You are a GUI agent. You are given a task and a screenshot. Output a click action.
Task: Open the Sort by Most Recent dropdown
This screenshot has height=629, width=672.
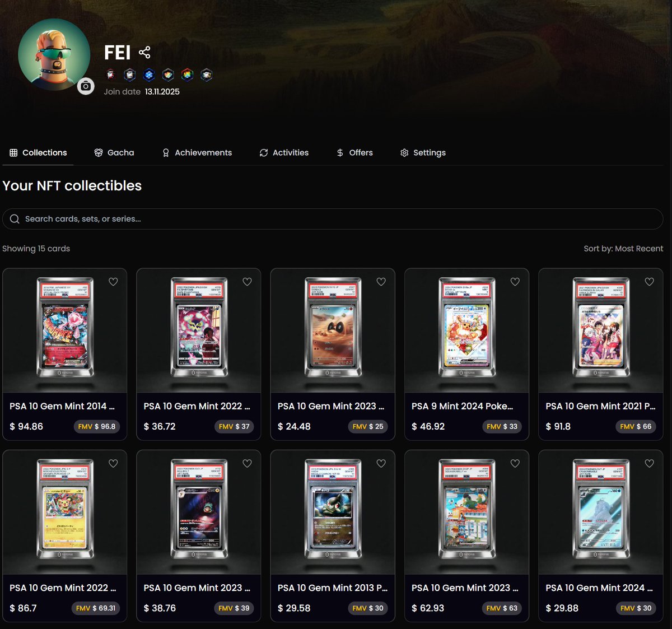[623, 249]
